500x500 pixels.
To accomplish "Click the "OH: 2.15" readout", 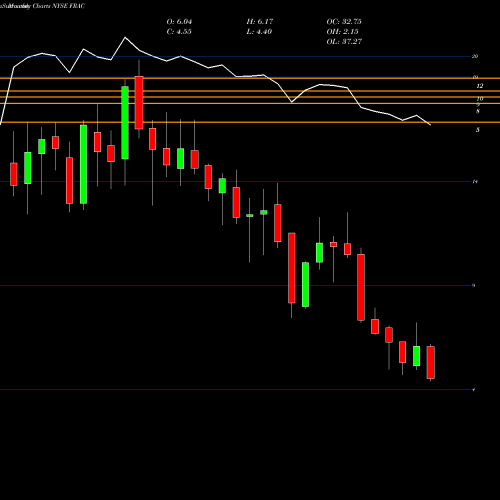I will pos(342,32).
